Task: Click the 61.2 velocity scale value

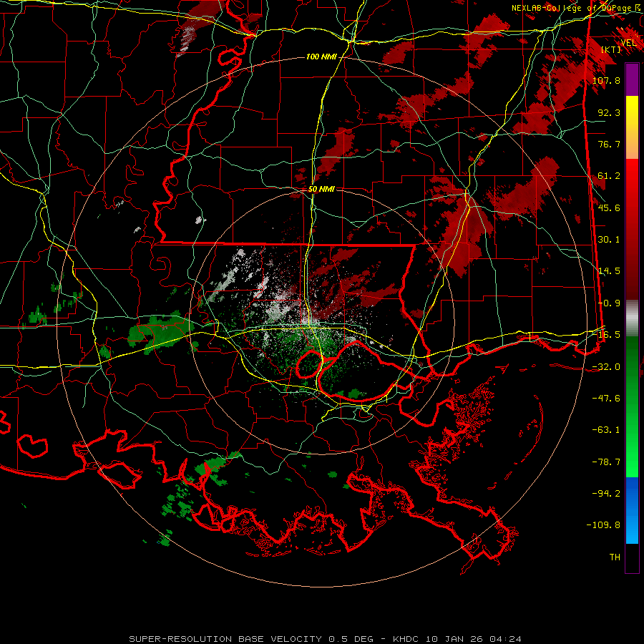Action: coord(609,176)
